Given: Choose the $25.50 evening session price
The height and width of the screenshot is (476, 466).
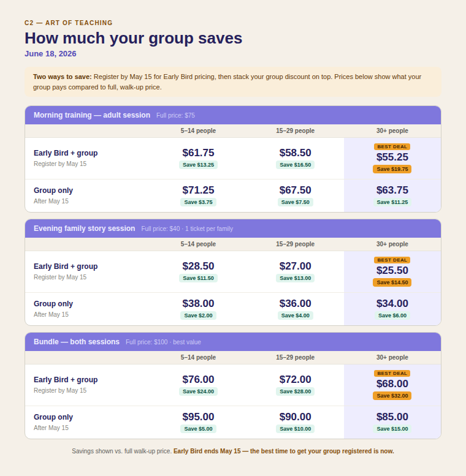Looking at the screenshot, I should click(392, 271).
